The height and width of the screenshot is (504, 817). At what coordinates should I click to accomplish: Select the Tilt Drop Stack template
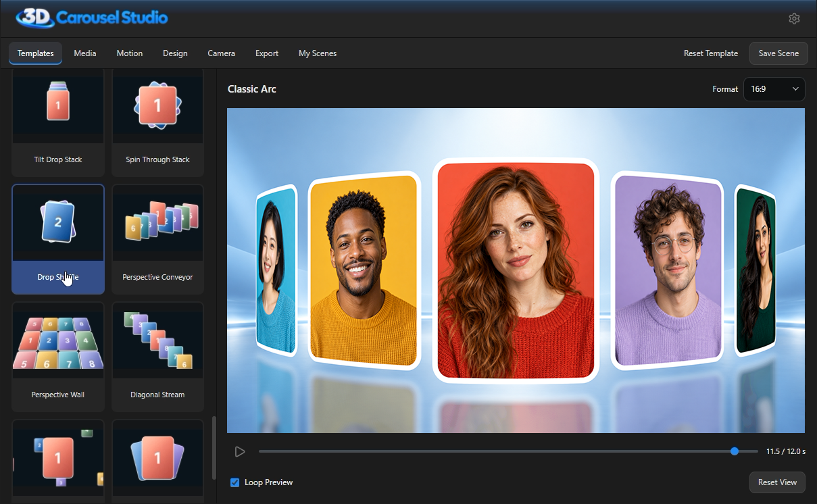tap(58, 122)
